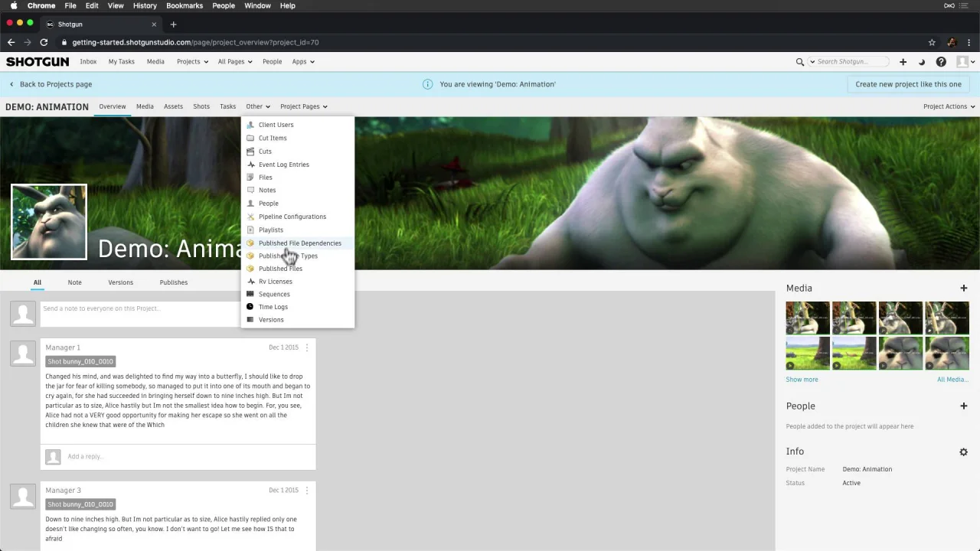
Task: Click the project thumbnail of the bunny
Action: (49, 222)
